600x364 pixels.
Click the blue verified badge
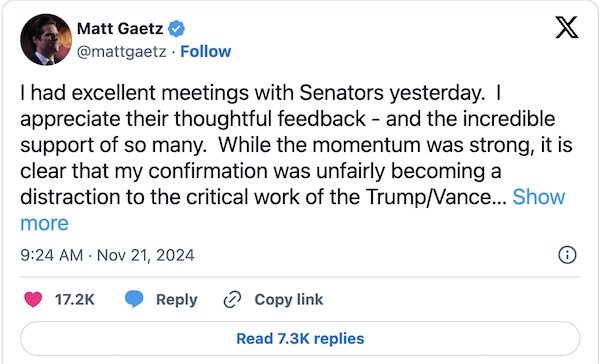tap(176, 29)
